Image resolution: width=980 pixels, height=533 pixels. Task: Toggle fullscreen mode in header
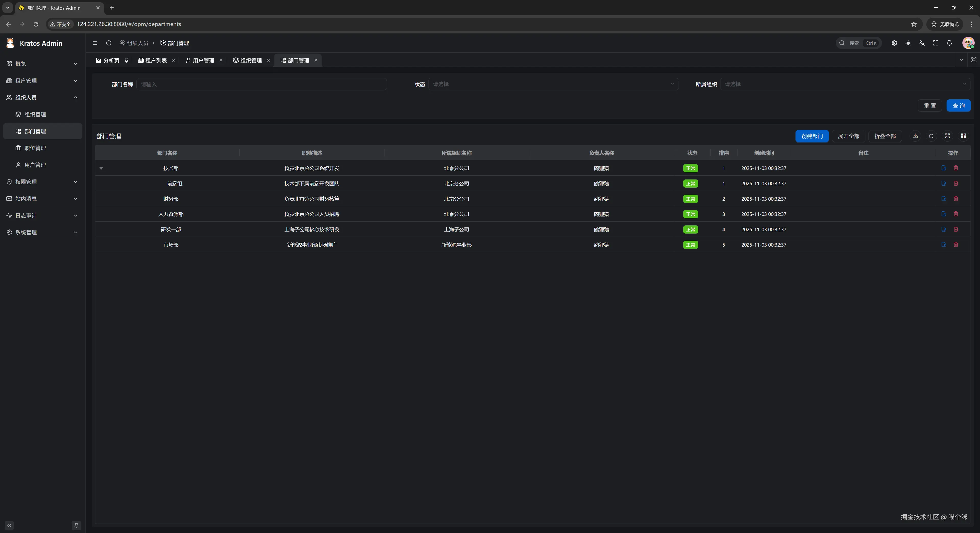(936, 43)
